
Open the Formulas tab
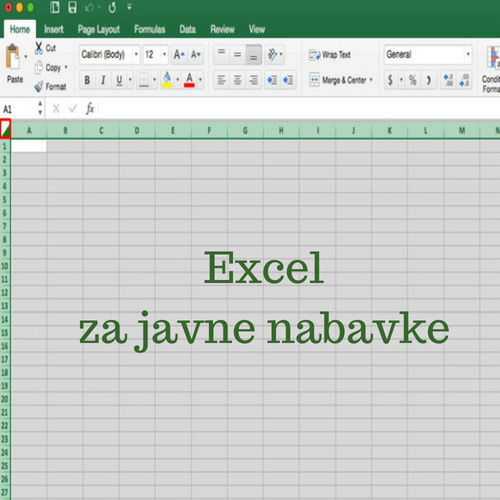[150, 29]
